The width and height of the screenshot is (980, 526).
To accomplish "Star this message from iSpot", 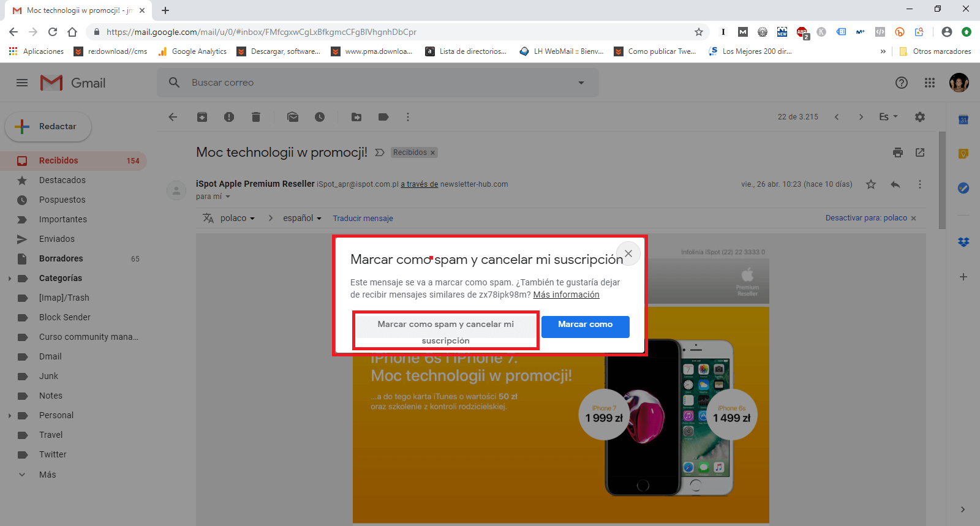I will (x=871, y=184).
